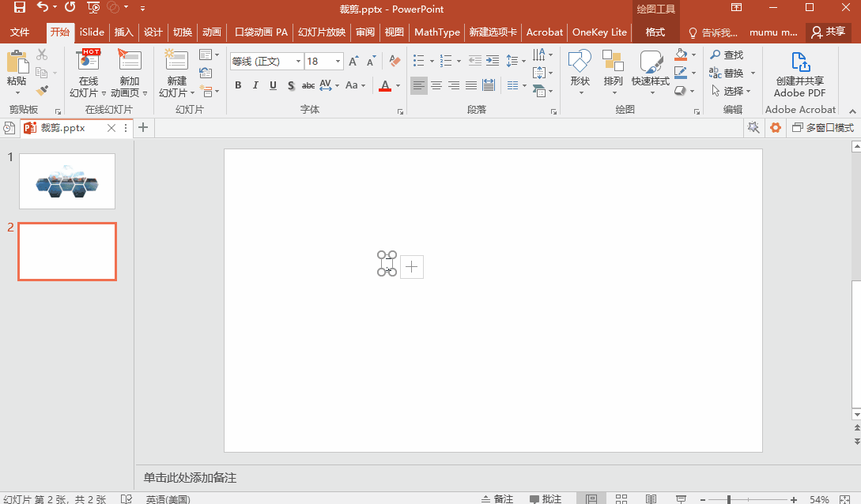This screenshot has width=861, height=504.
Task: Click Create and Share Adobe PDF icon
Action: [x=800, y=62]
